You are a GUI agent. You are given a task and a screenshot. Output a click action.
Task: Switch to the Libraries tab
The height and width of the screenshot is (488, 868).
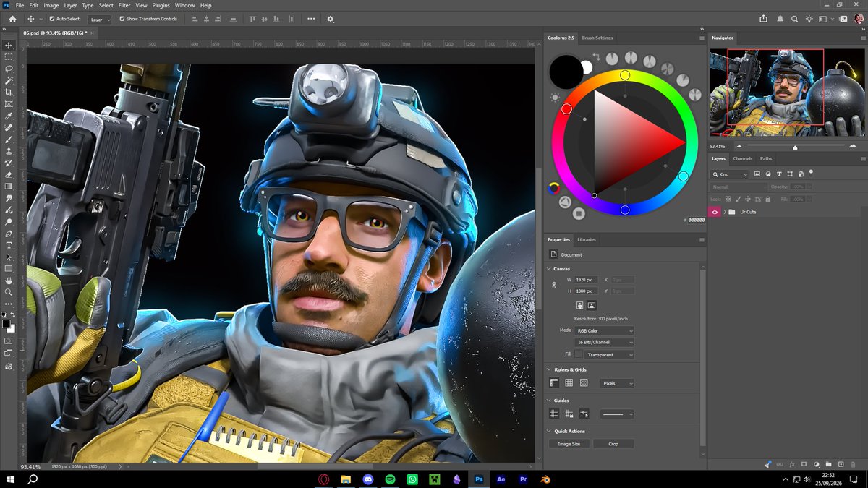[587, 239]
